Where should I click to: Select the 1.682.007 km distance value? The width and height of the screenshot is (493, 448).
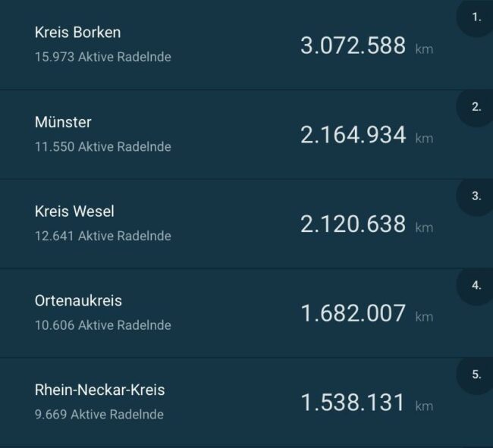353,314
